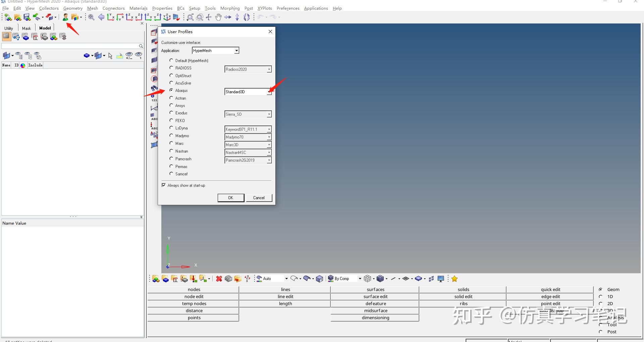Click the Component view icon in browser
This screenshot has height=342, width=644.
pyautogui.click(x=25, y=37)
